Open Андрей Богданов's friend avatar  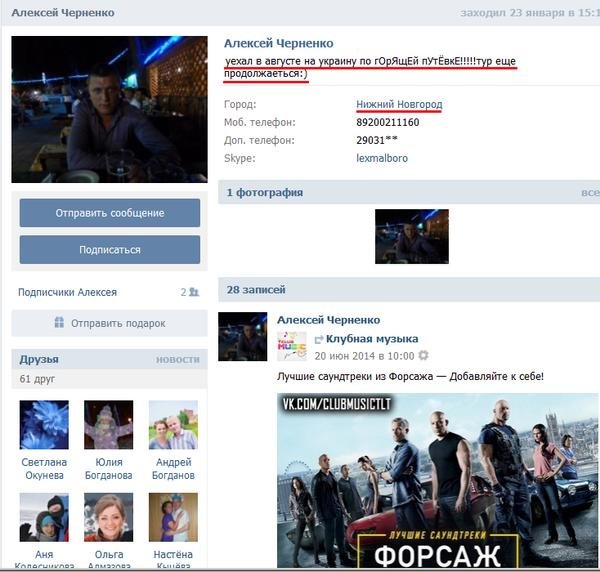pos(173,425)
